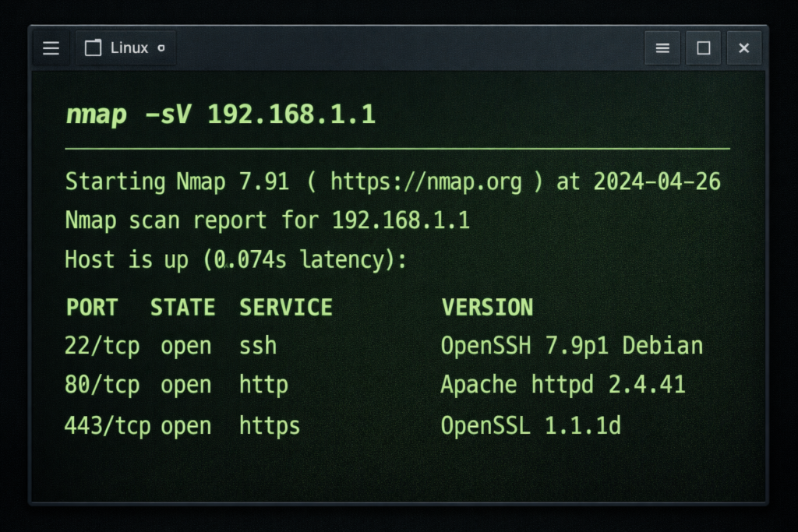Viewport: 798px width, 532px height.
Task: Open the hamburger menu on the left
Action: tap(51, 48)
